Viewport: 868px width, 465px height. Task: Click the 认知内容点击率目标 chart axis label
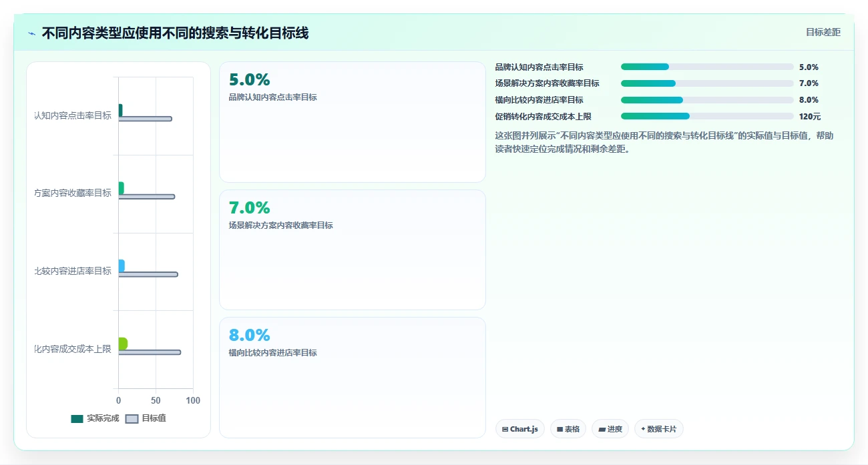[73, 115]
